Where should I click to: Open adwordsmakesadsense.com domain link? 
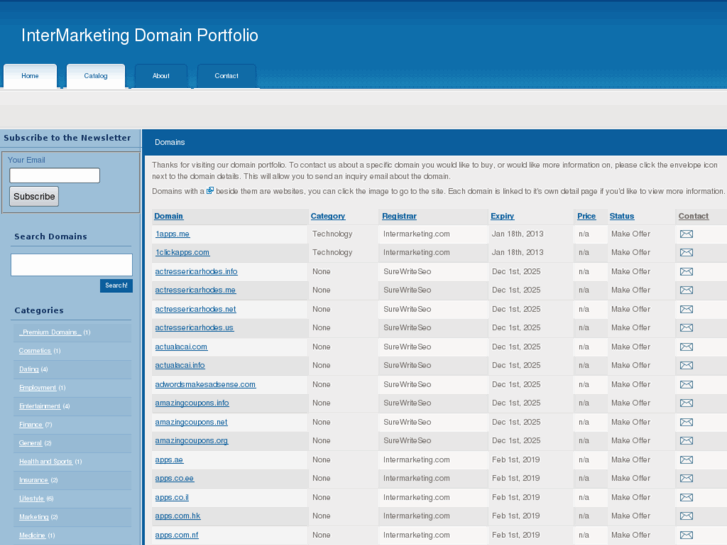205,384
